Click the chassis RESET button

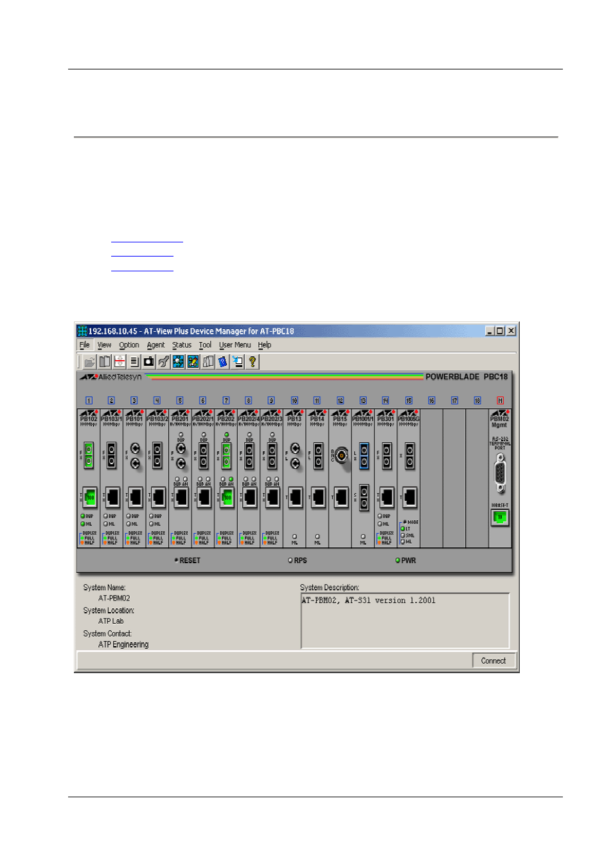click(x=188, y=561)
